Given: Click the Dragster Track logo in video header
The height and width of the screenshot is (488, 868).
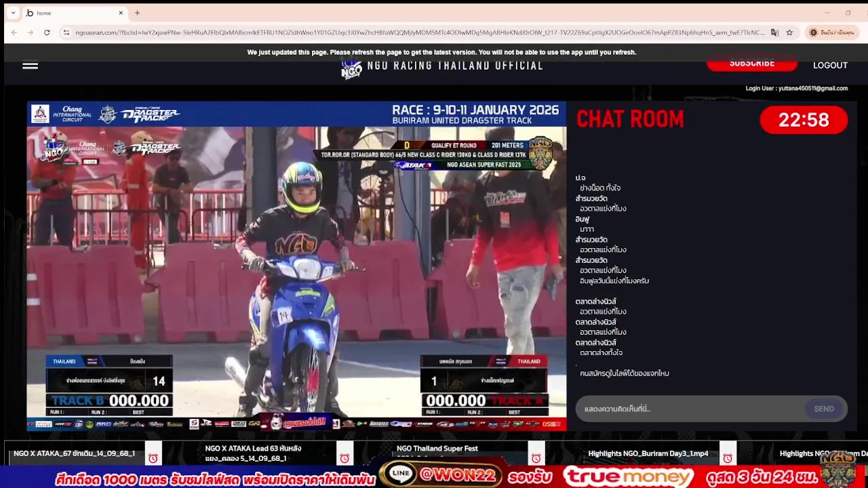Looking at the screenshot, I should click(x=151, y=115).
